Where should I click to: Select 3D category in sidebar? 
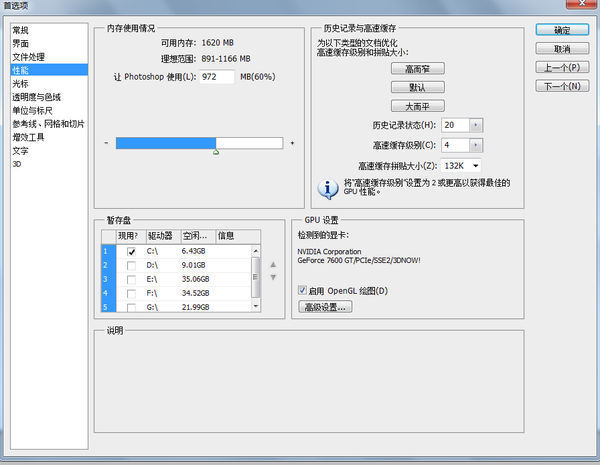49,164
